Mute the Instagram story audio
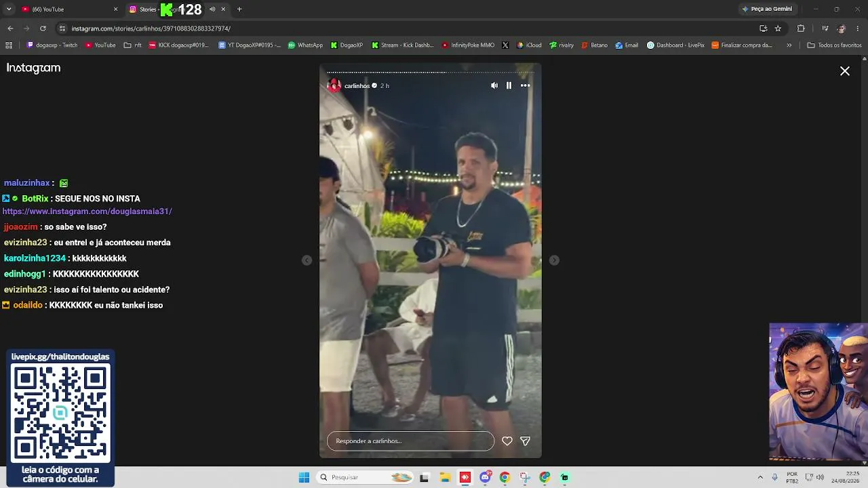This screenshot has width=868, height=488. pos(494,85)
